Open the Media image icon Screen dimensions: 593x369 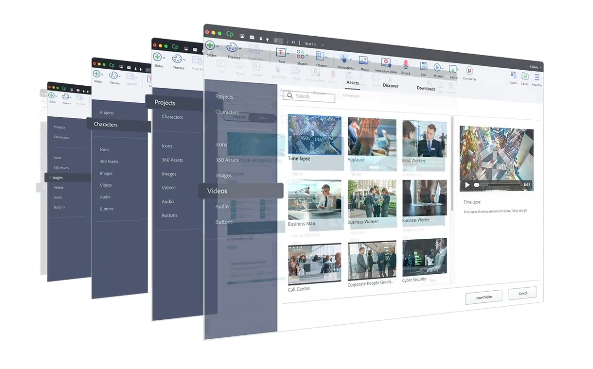(363, 60)
